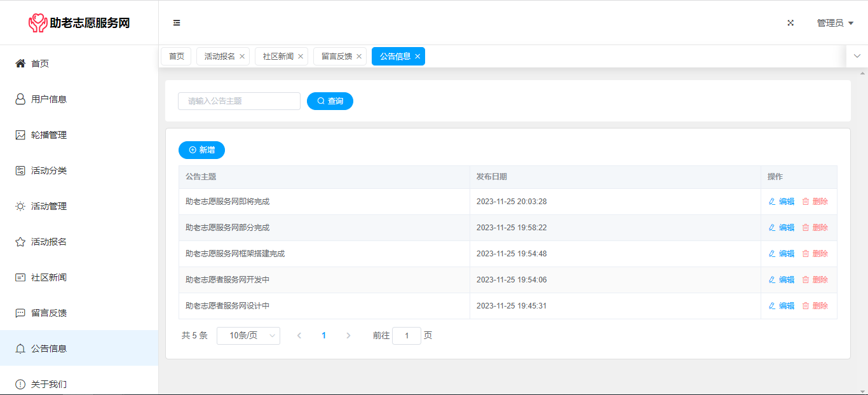
Task: Expand the 10条/页 page size selector
Action: (x=248, y=336)
